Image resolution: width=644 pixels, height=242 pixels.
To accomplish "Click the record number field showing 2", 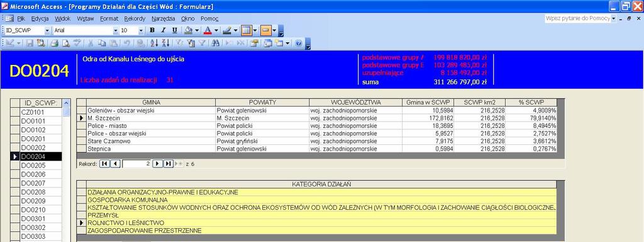I will click(136, 164).
